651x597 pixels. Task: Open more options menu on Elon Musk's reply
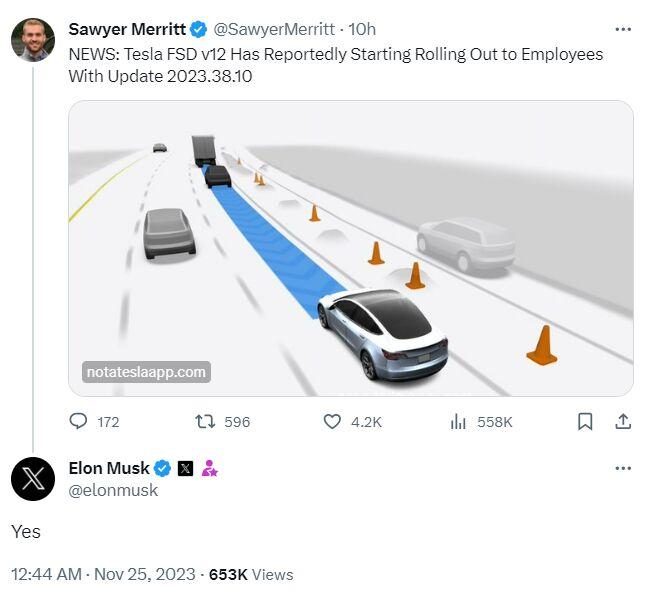623,468
